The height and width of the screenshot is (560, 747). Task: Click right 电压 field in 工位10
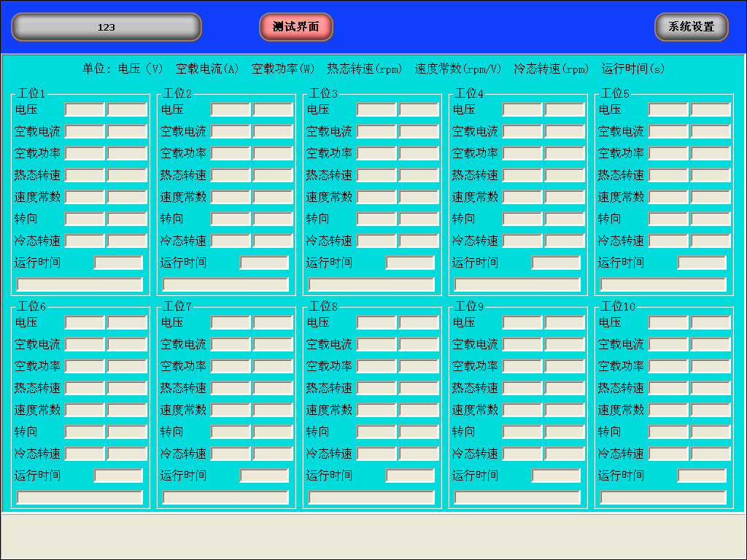click(711, 322)
